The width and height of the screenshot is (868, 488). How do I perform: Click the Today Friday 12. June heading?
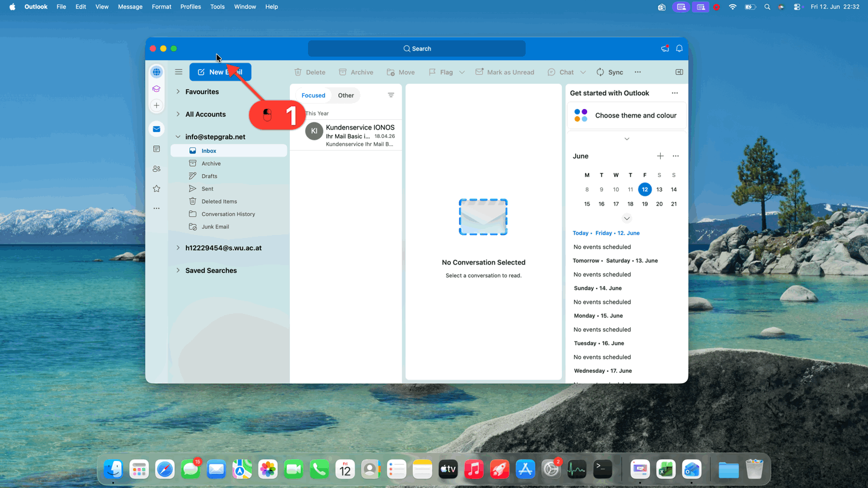click(606, 233)
